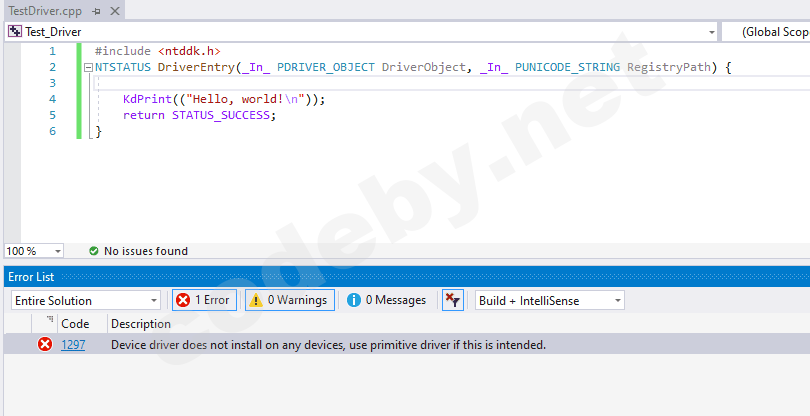Toggle the 0 Warnings filter

coord(290,300)
